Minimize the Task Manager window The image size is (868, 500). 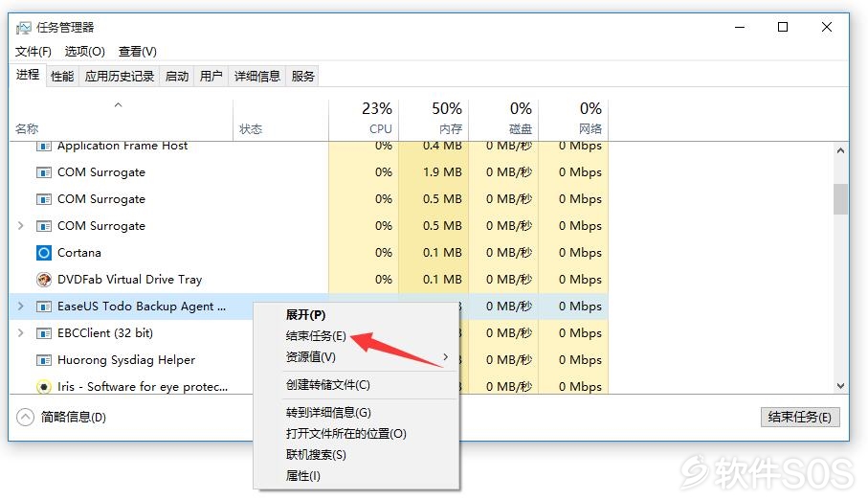click(740, 27)
